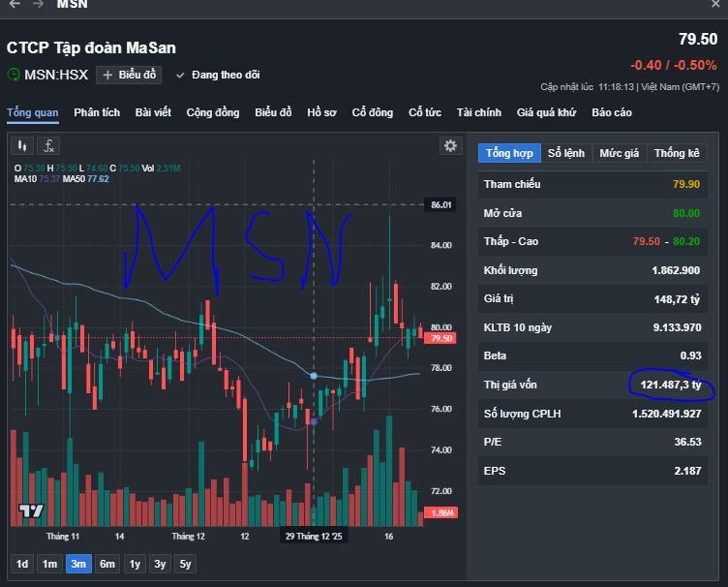Open the candlestick chart type selector
Viewport: 728px width, 587px height.
pyautogui.click(x=22, y=146)
